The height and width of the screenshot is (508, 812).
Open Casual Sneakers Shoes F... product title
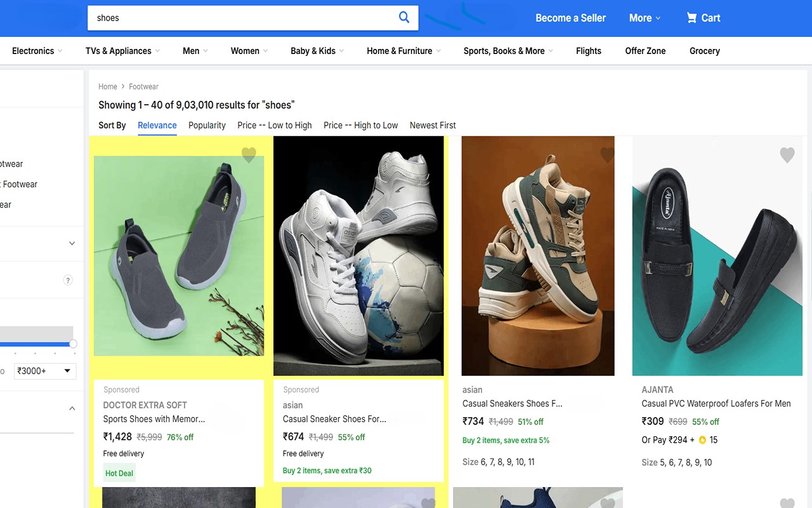point(513,404)
